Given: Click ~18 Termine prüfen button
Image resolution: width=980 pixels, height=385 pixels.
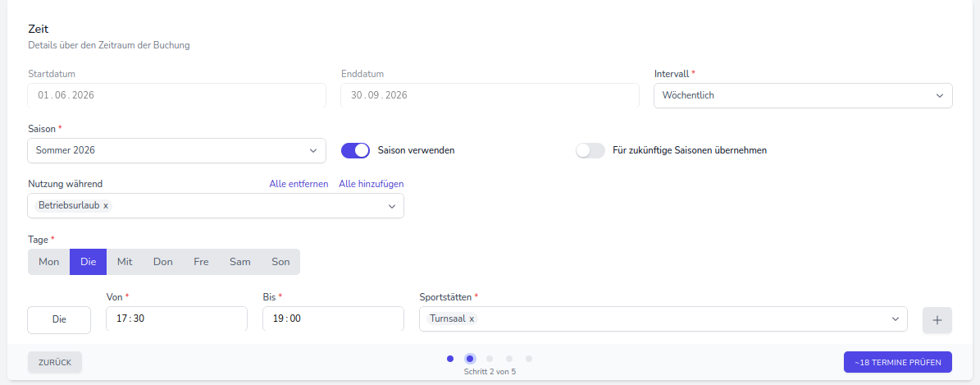Looking at the screenshot, I should pyautogui.click(x=897, y=362).
